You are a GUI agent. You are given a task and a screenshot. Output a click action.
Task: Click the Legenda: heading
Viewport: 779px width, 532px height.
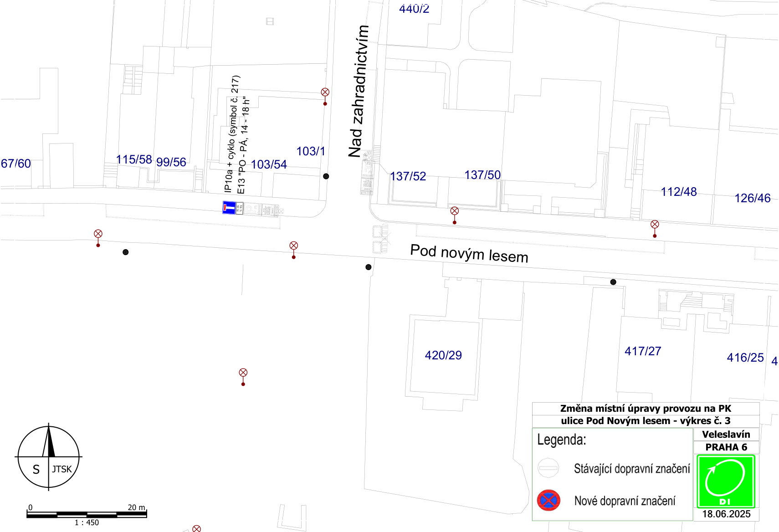pos(562,440)
